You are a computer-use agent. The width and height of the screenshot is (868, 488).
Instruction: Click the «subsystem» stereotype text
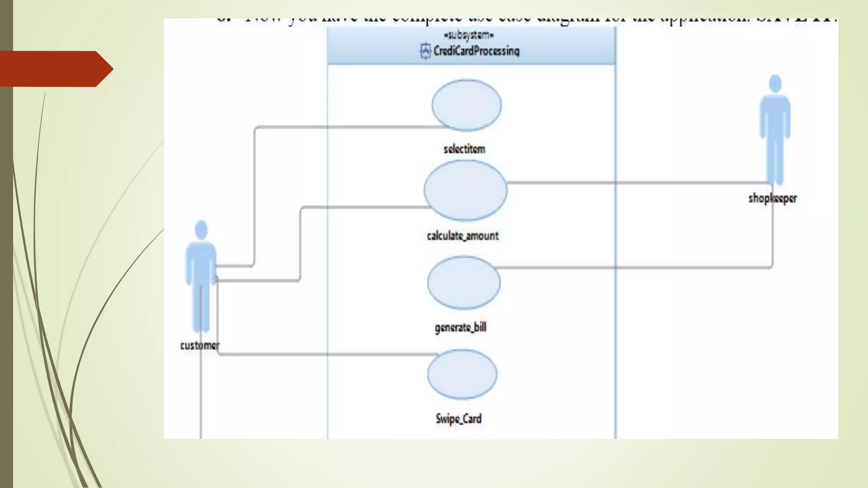pos(468,35)
